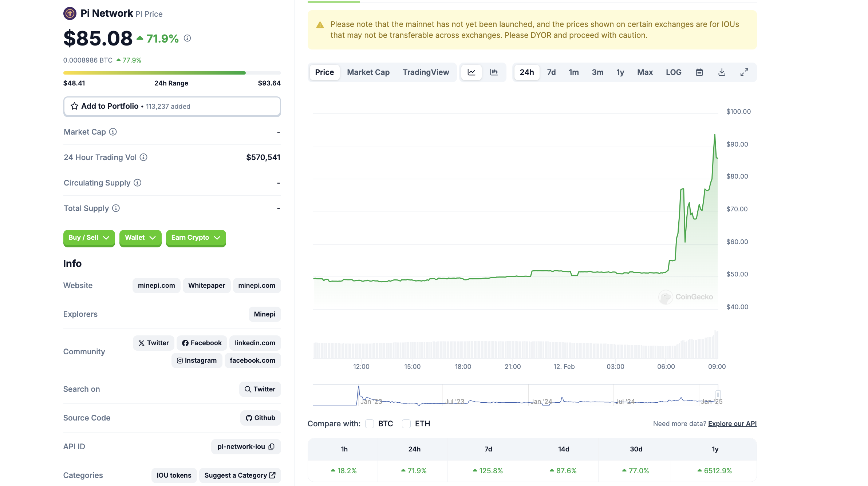Toggle LOG scale on the price chart

click(673, 72)
